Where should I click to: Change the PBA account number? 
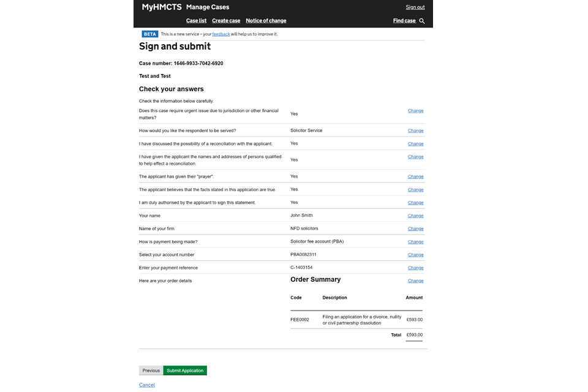(415, 255)
